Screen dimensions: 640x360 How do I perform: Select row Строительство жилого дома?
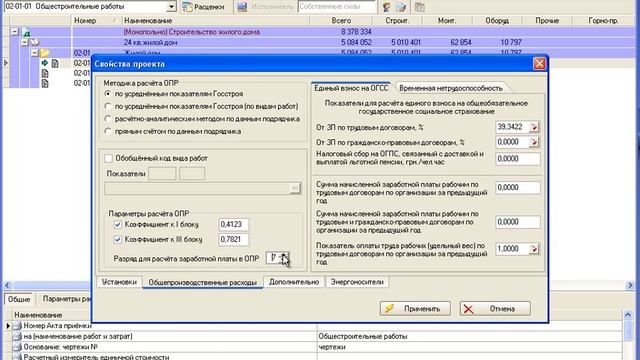coord(192,31)
